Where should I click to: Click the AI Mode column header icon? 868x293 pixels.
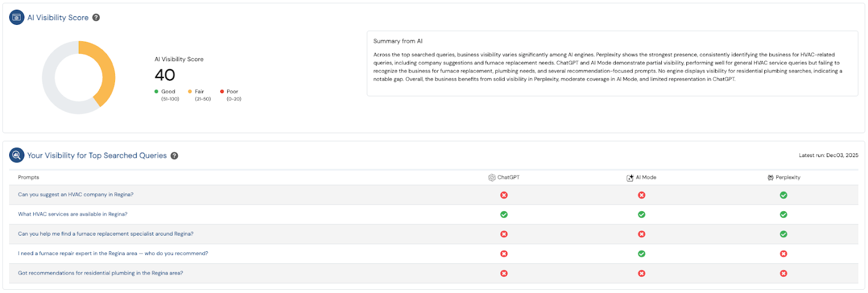point(630,178)
